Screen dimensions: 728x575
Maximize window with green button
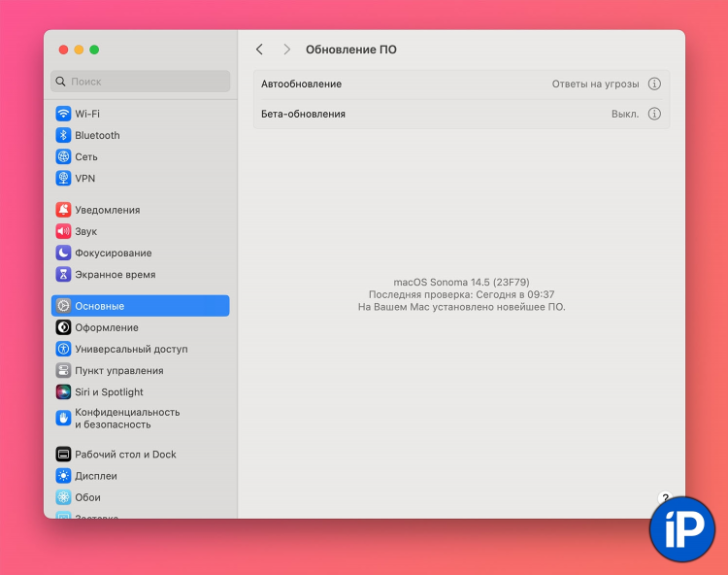94,50
